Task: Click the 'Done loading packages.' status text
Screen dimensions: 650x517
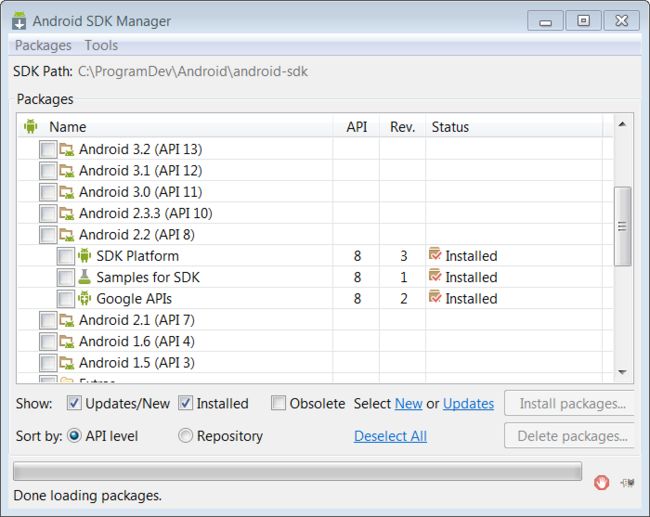Action: 87,495
